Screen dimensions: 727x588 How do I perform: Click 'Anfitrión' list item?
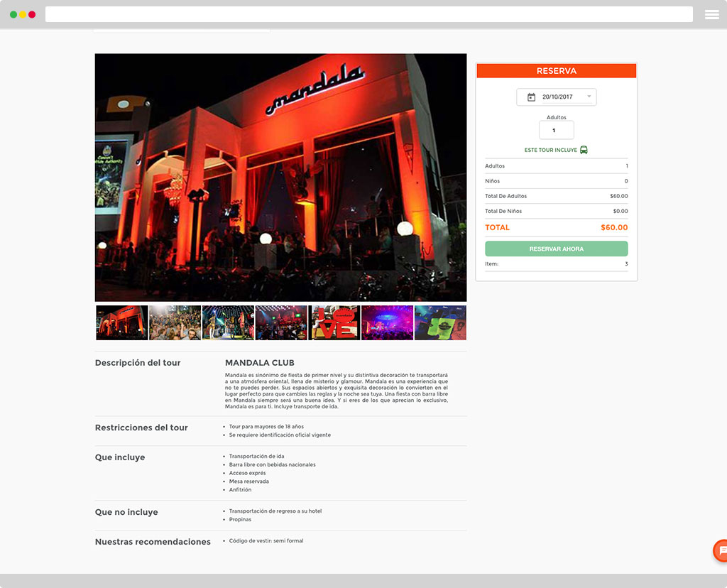pos(240,490)
